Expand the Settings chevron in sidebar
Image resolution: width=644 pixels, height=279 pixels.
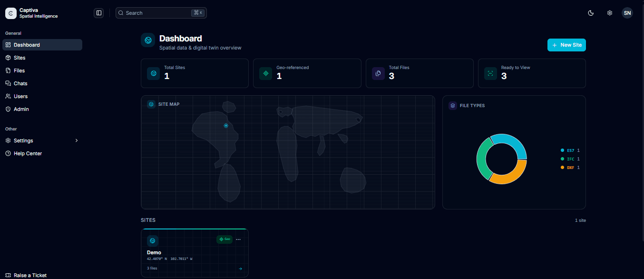click(77, 140)
